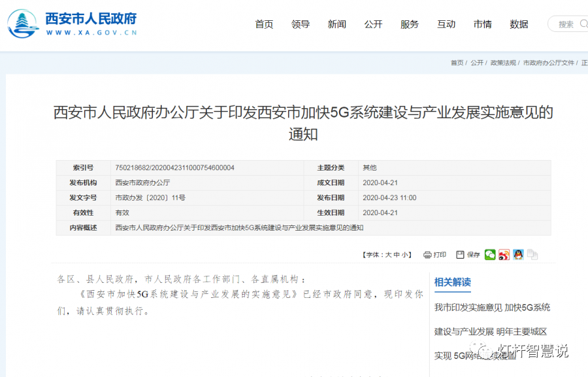Click the Xi'an government pagoda logo

coord(22,24)
